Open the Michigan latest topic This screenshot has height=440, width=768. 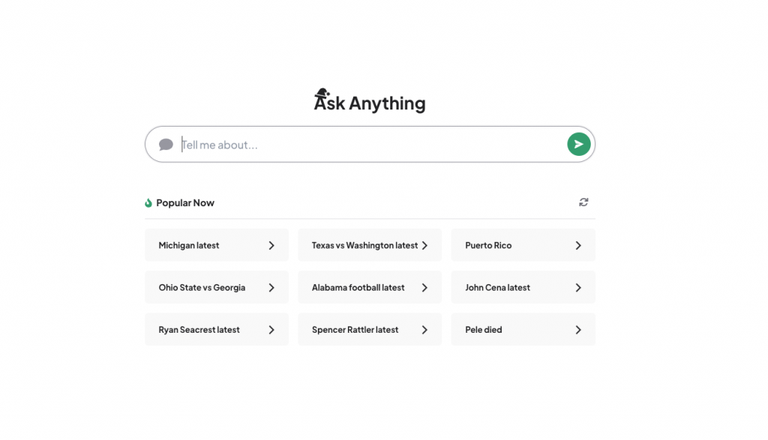[189, 245]
